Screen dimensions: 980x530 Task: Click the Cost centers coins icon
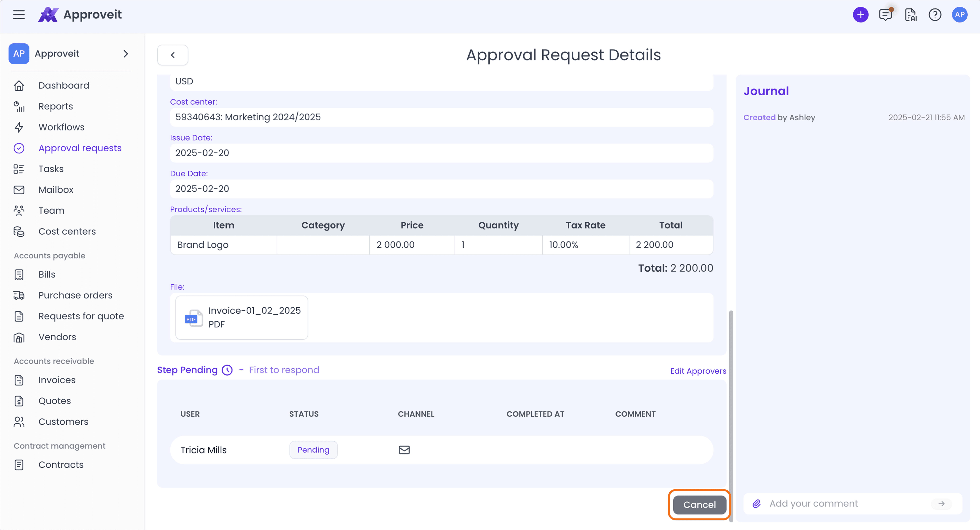(19, 232)
